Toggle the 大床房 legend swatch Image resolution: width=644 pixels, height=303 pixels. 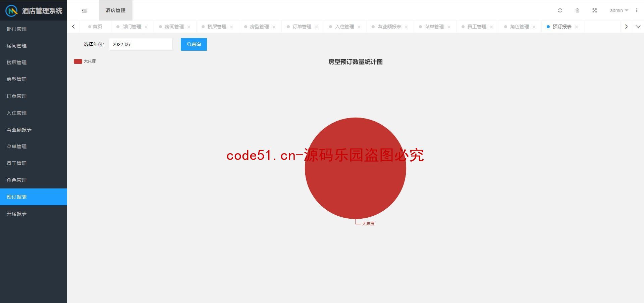[x=78, y=61]
